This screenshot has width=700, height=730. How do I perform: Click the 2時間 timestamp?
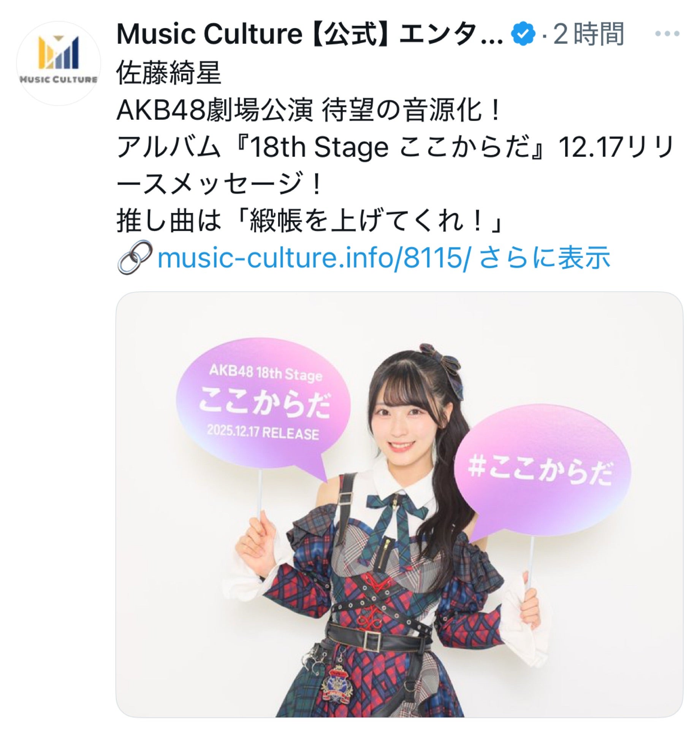point(588,34)
